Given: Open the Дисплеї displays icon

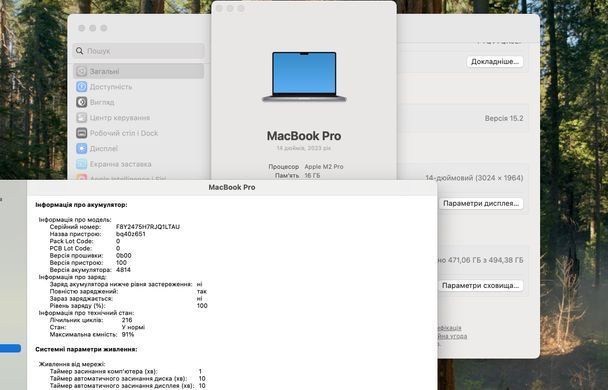Looking at the screenshot, I should tap(81, 148).
